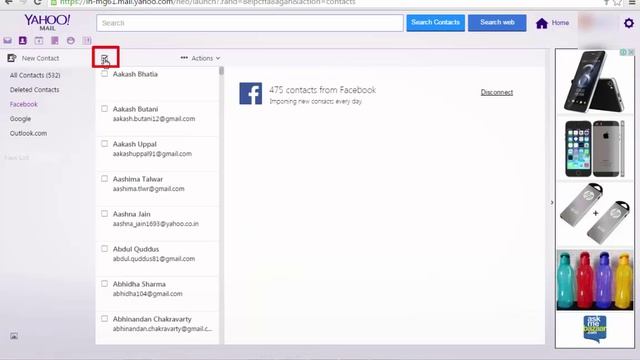Screen dimensions: 640x360
Task: Open the Contacts icon in app bar
Action: (23, 40)
